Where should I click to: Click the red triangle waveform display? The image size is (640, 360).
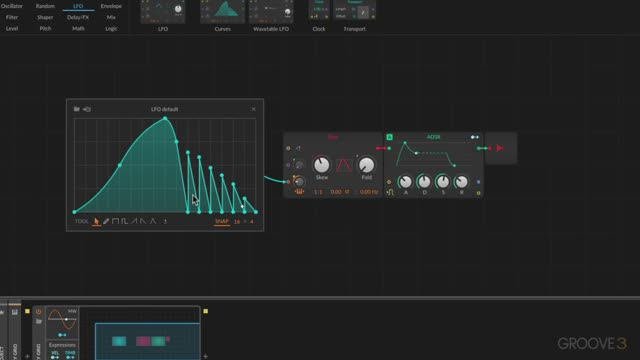344,165
